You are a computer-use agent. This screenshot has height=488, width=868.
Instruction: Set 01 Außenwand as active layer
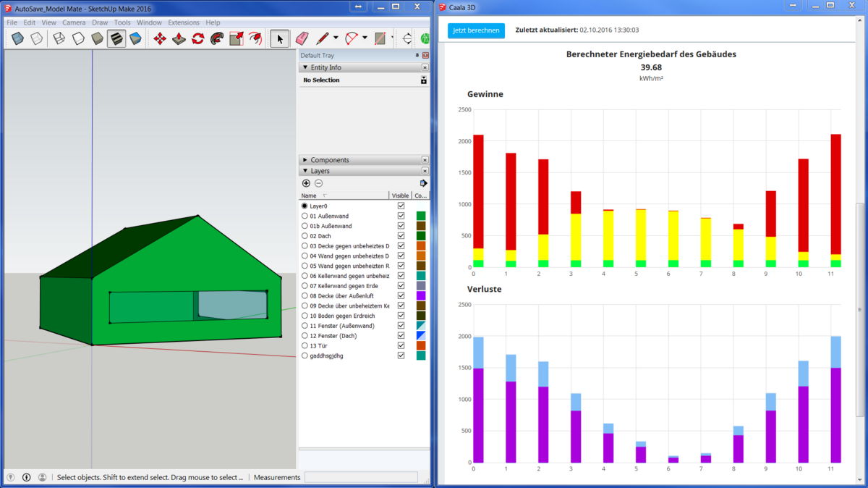coord(305,216)
